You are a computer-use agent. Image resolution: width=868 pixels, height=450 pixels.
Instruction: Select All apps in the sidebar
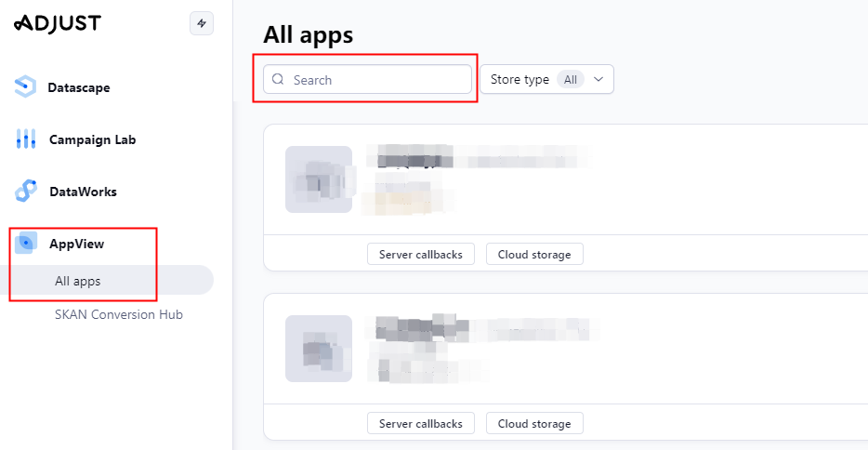pos(78,281)
